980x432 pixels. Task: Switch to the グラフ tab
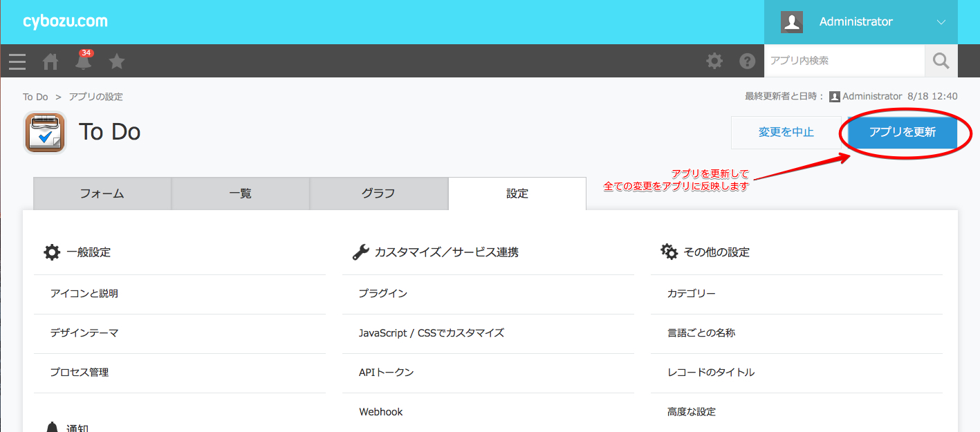click(x=379, y=194)
